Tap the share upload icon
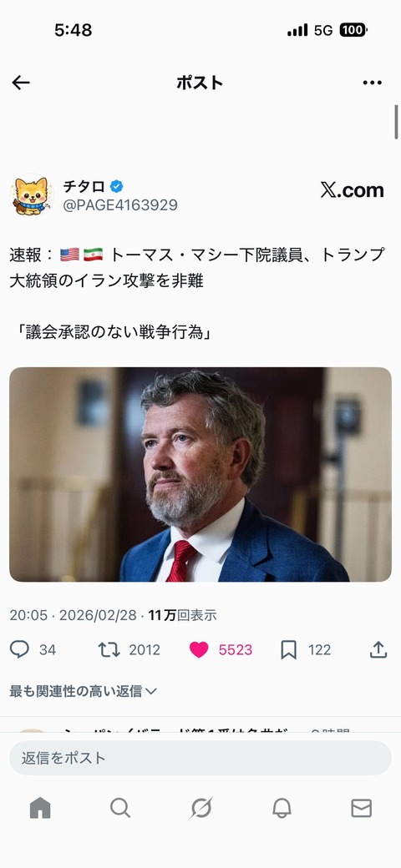This screenshot has width=401, height=868. [x=378, y=649]
